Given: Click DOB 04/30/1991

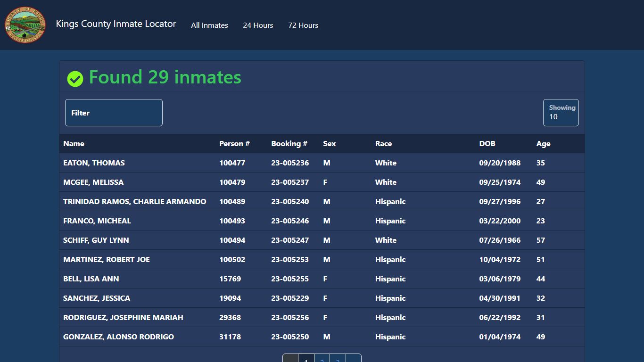Looking at the screenshot, I should (x=500, y=298).
